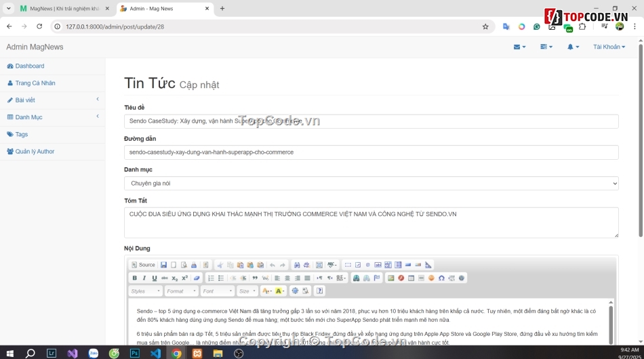644x359 pixels.
Task: Switch to the MagNews browser tab
Action: tap(65, 9)
